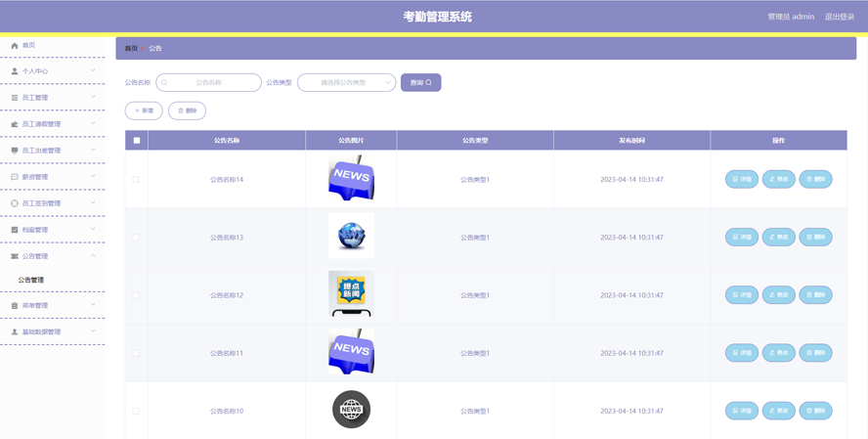The image size is (868, 439).
Task: Check the checkbox for 公告名称14 row
Action: tap(136, 180)
